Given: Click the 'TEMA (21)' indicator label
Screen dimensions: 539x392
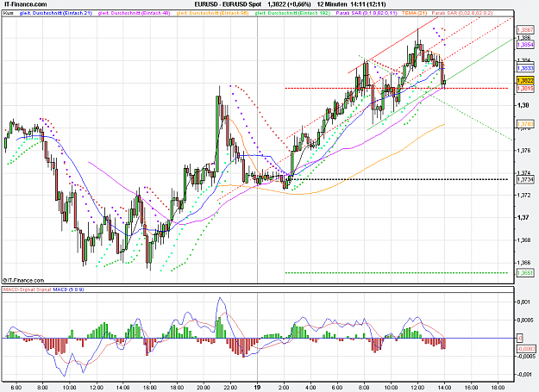Looking at the screenshot, I should pyautogui.click(x=414, y=13).
